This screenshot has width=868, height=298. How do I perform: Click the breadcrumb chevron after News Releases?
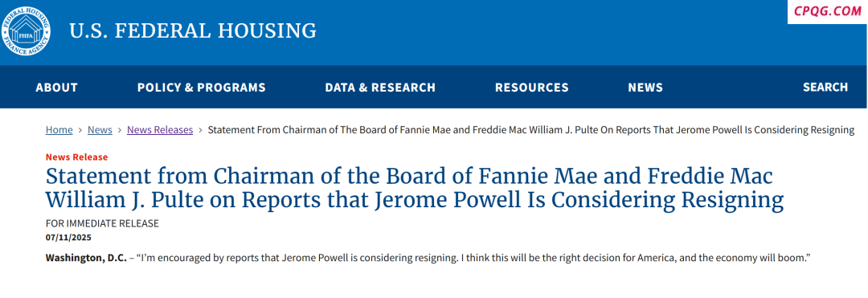[x=200, y=130]
